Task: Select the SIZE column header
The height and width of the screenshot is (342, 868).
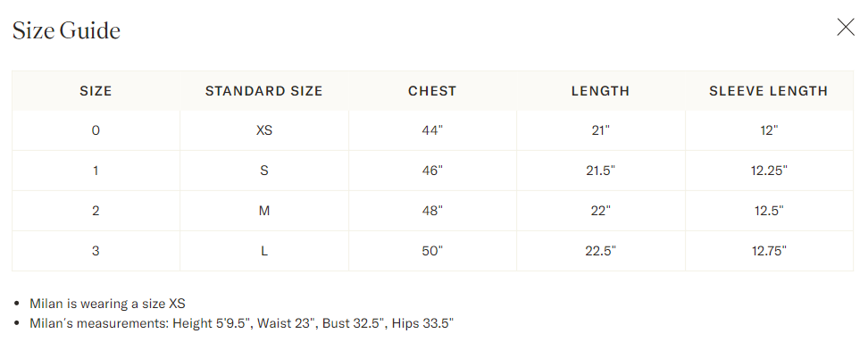Action: [x=96, y=91]
